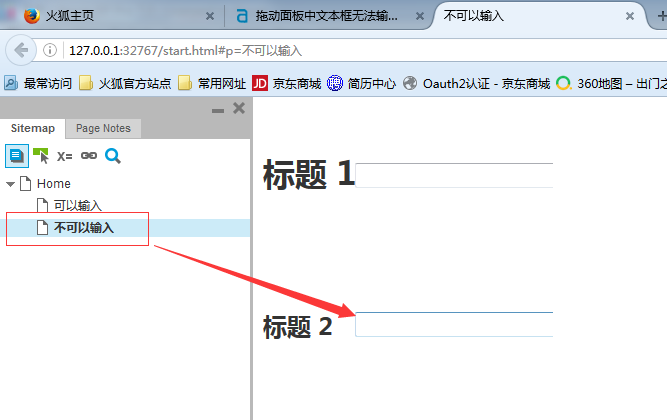
Task: Collapse the Home tree node
Action: (x=11, y=184)
